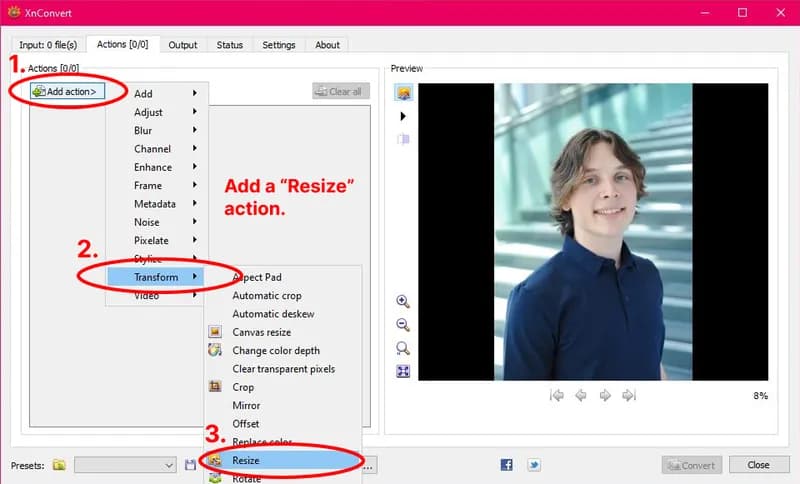Click the Close button
This screenshot has width=800, height=484.
tap(759, 465)
